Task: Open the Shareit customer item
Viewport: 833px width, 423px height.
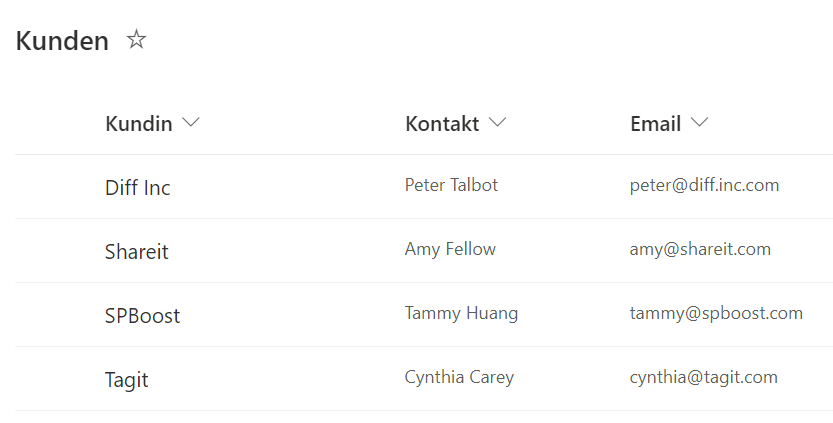Action: [137, 251]
